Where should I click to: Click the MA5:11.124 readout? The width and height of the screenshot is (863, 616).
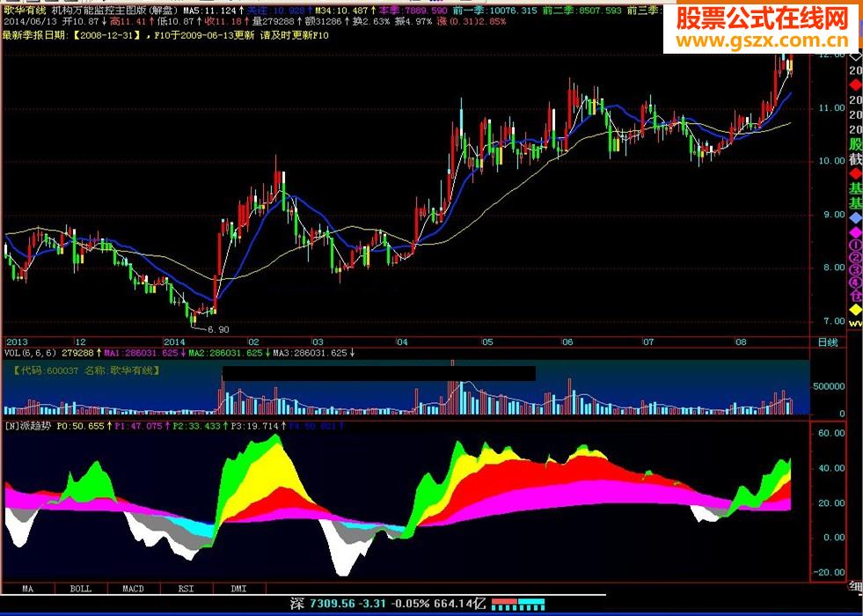pos(214,10)
